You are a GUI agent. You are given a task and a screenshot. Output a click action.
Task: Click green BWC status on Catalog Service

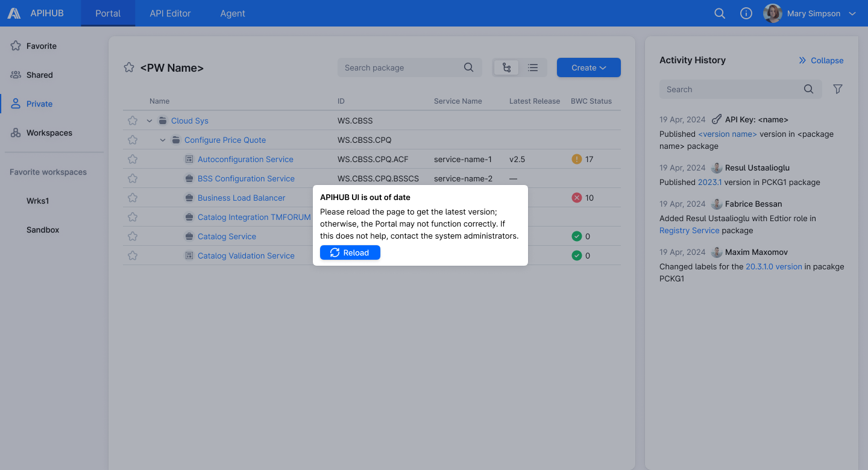(x=577, y=236)
